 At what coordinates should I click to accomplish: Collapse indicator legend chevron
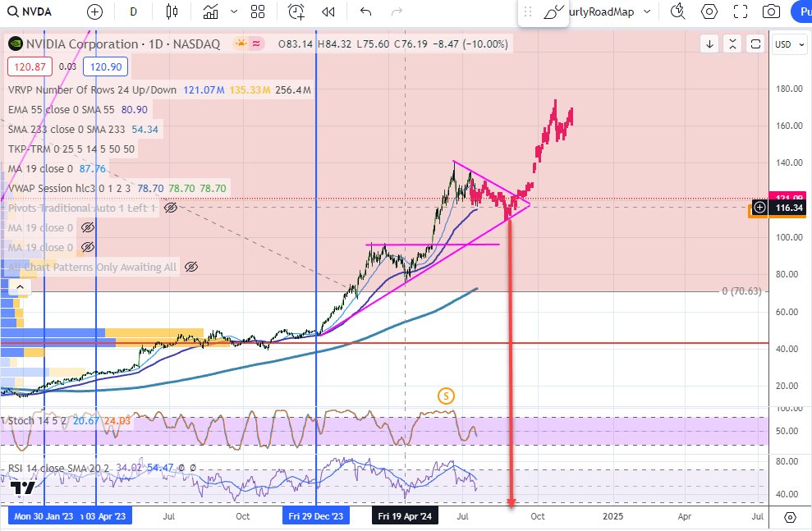pos(20,286)
